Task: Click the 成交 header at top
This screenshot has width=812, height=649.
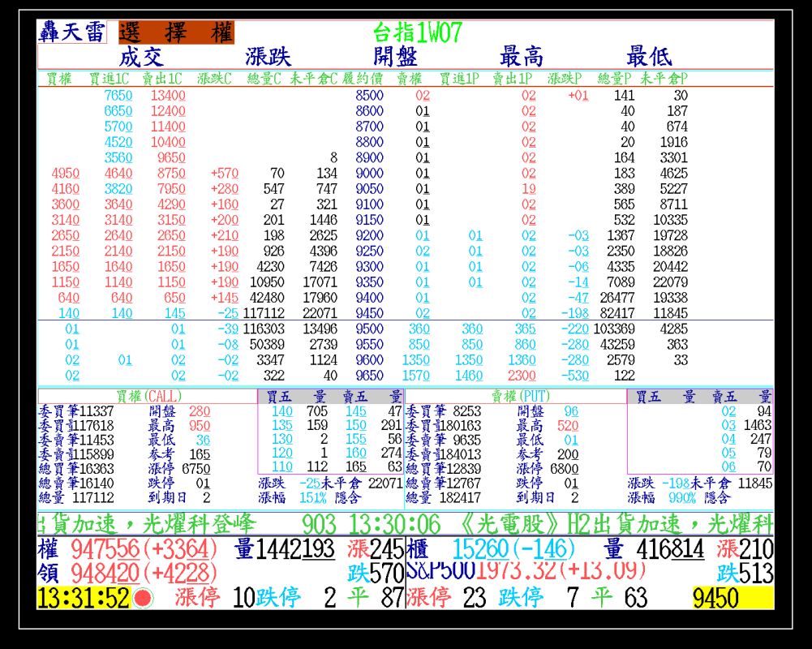Action: (x=142, y=57)
